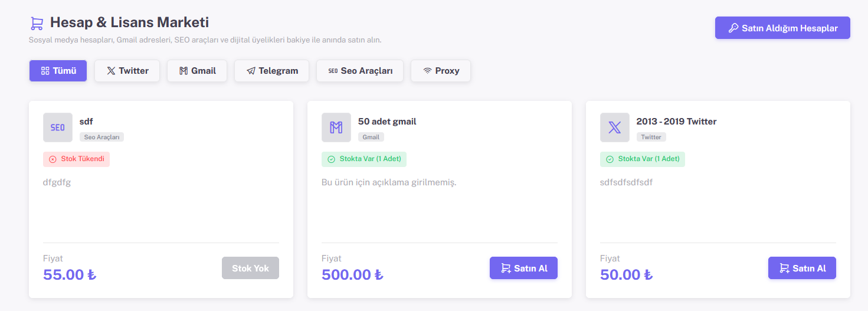Filter products by Twitter tab
The width and height of the screenshot is (868, 311).
pyautogui.click(x=127, y=71)
